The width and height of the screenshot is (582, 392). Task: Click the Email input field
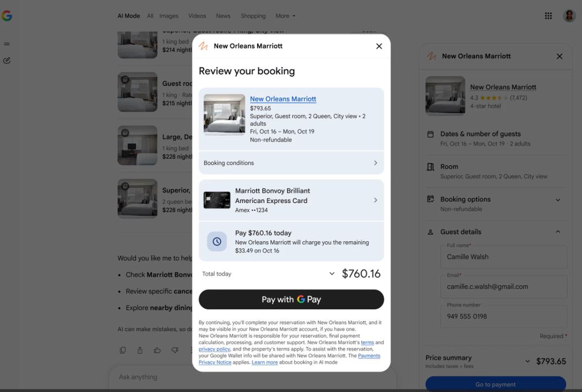pos(503,287)
